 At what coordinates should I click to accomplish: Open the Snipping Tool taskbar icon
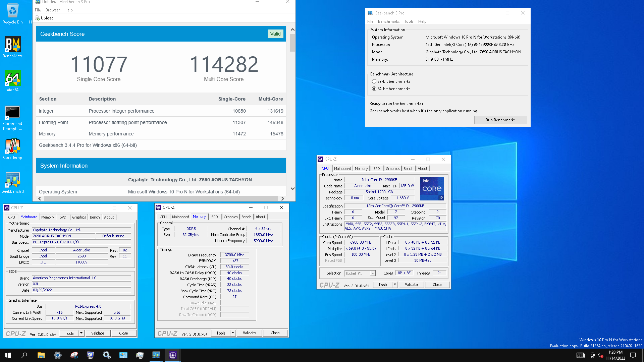pyautogui.click(x=74, y=355)
